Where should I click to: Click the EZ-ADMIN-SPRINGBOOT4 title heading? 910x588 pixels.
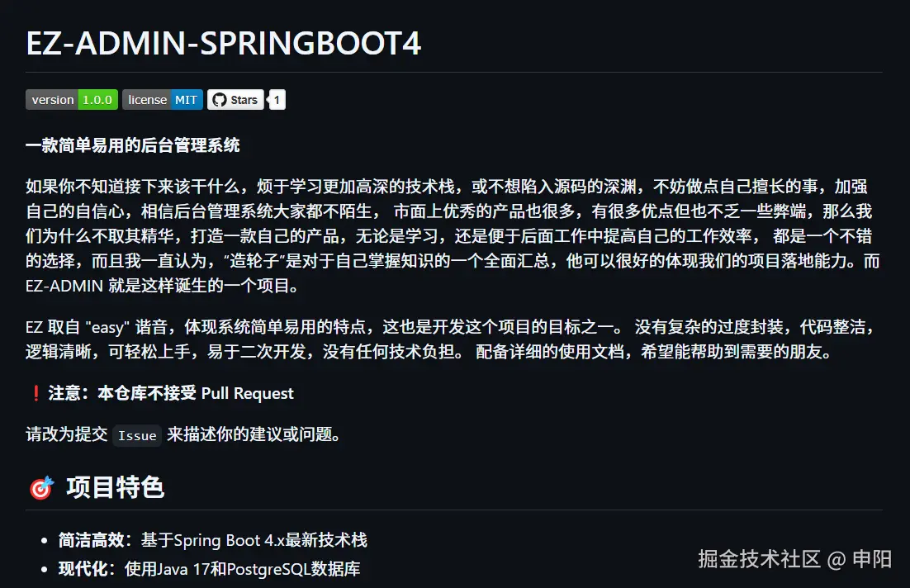tap(224, 44)
